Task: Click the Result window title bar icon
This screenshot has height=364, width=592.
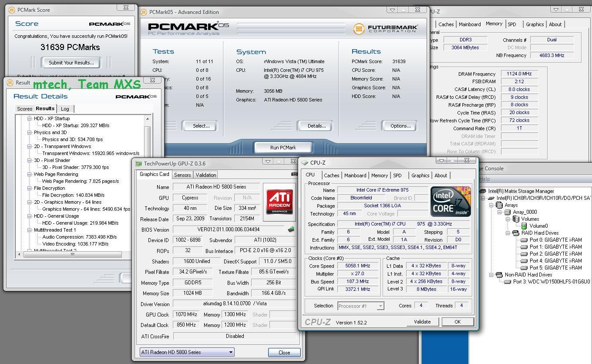Action: 10,83
